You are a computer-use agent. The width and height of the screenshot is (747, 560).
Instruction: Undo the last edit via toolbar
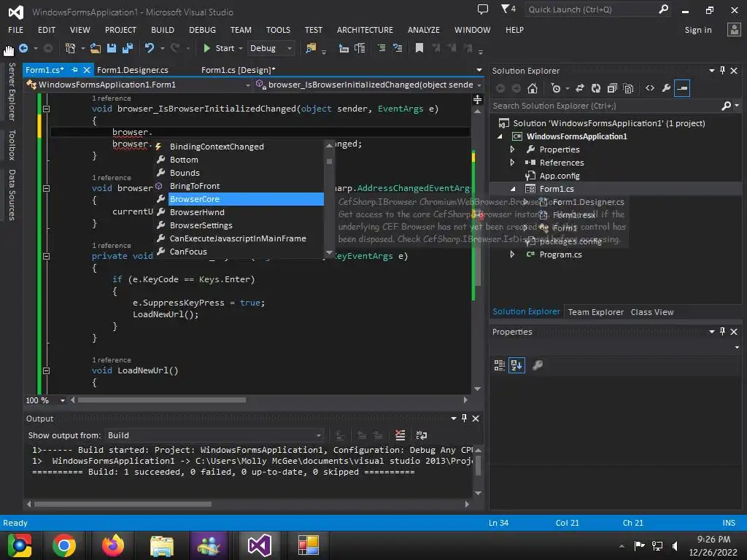click(150, 48)
